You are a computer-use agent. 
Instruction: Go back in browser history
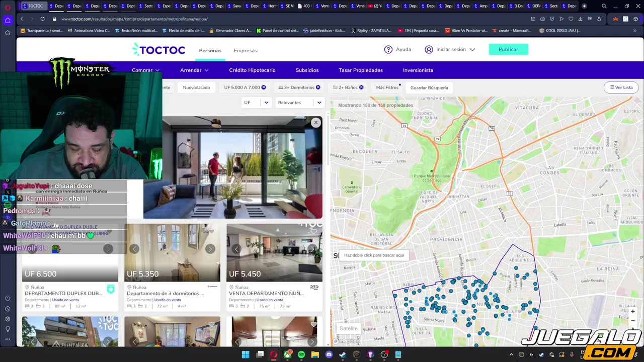click(22, 19)
